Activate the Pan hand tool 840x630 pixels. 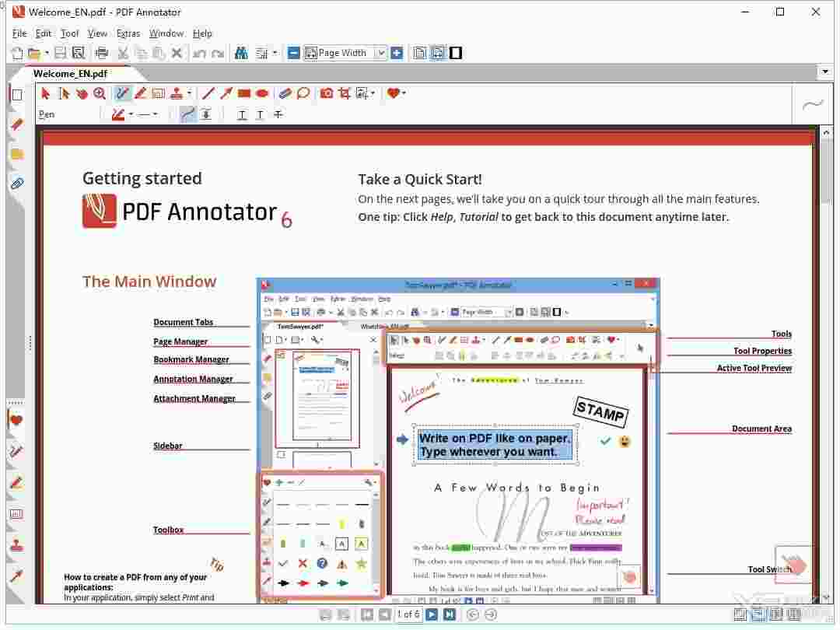click(82, 94)
